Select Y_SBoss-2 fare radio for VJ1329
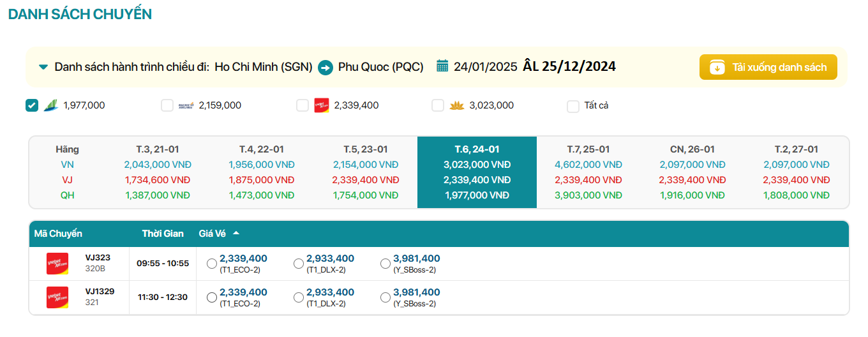The height and width of the screenshot is (337, 868). 385,297
